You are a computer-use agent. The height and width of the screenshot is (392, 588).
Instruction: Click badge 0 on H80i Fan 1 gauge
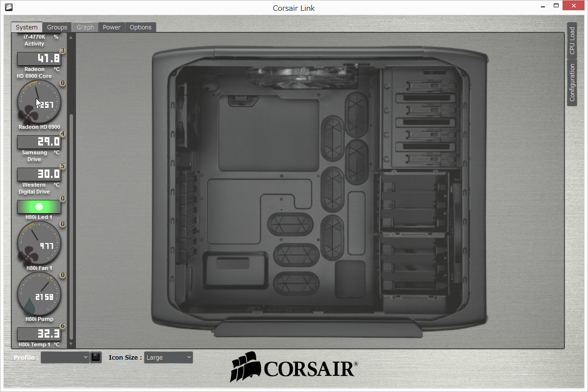point(62,224)
